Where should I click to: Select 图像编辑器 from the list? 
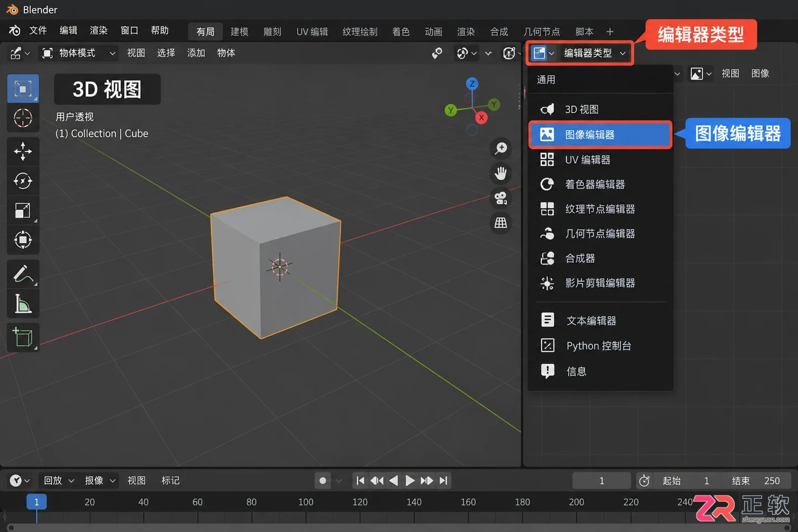(x=600, y=135)
